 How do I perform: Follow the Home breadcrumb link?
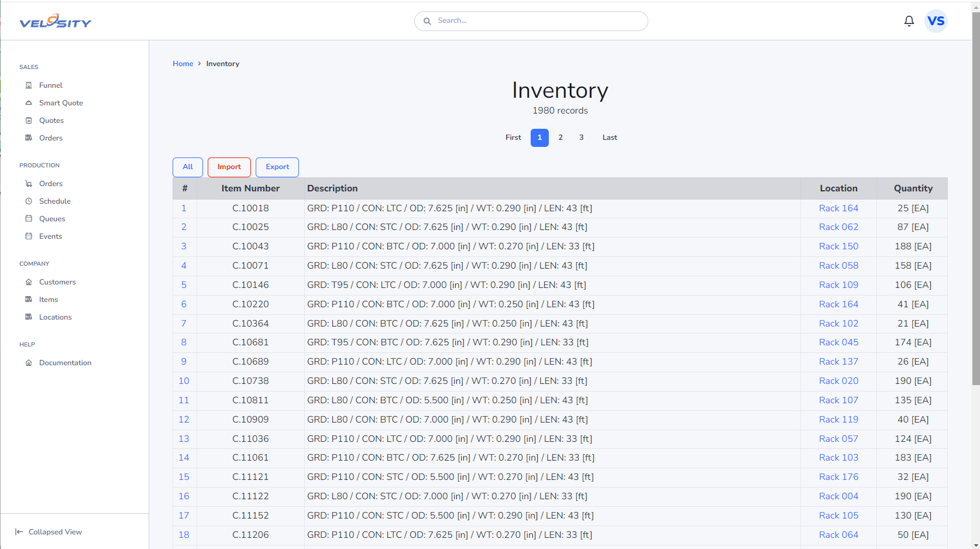(x=183, y=64)
